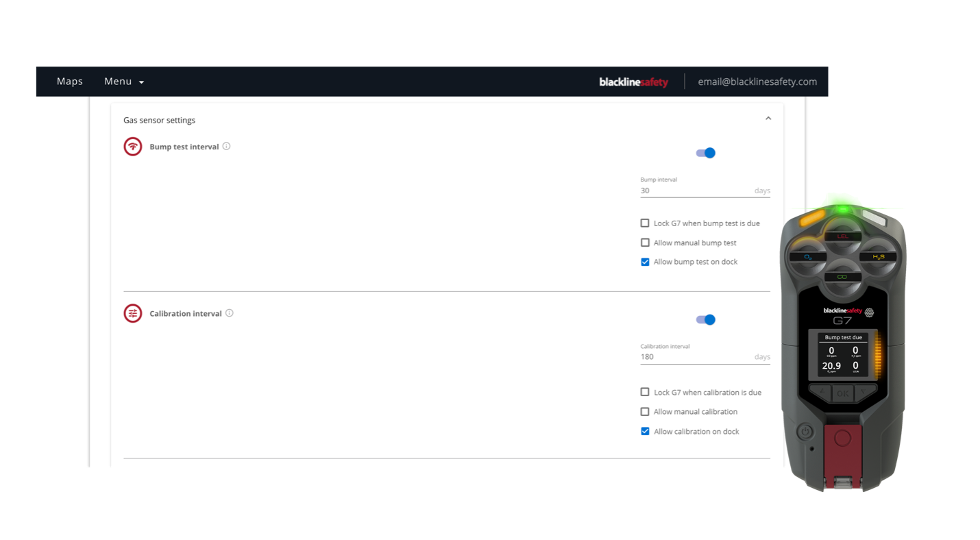Click the Bump interval days field

[696, 191]
